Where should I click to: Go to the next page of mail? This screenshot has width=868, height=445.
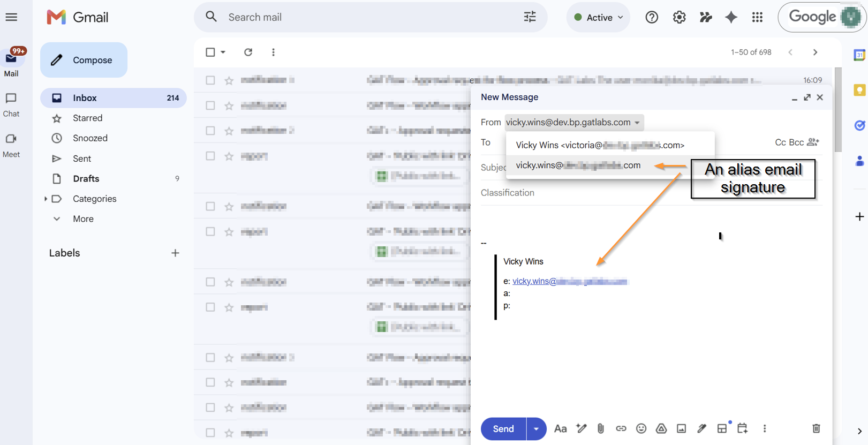(815, 52)
